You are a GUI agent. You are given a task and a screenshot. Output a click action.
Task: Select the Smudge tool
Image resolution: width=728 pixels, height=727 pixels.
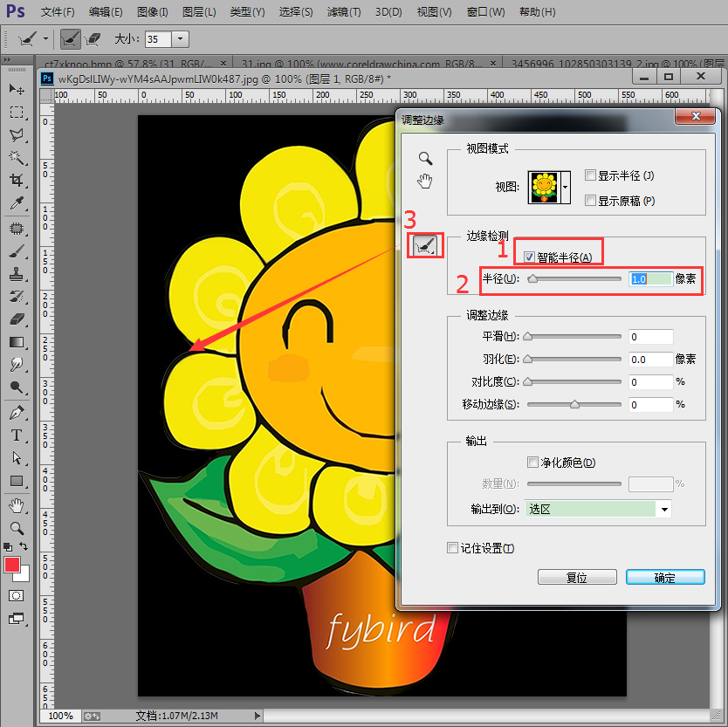[17, 365]
